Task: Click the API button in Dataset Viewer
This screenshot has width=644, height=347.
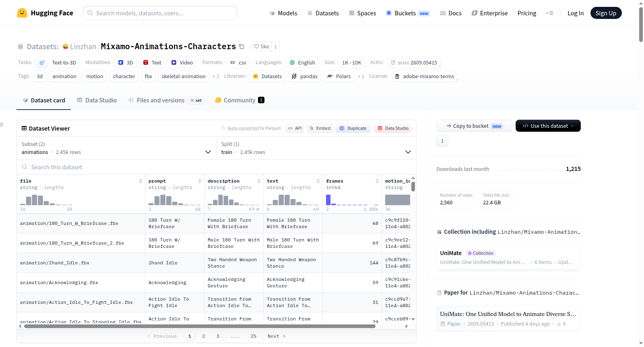Action: pos(295,128)
